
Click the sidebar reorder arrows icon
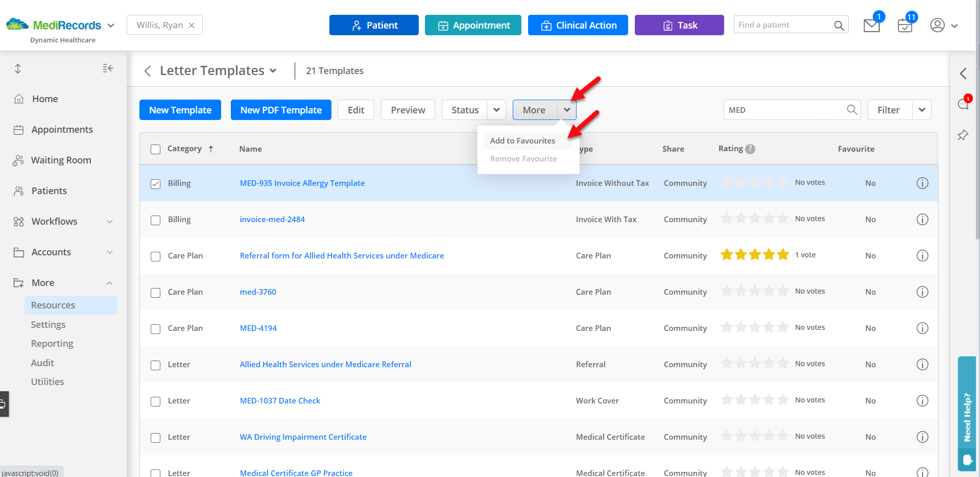(18, 68)
